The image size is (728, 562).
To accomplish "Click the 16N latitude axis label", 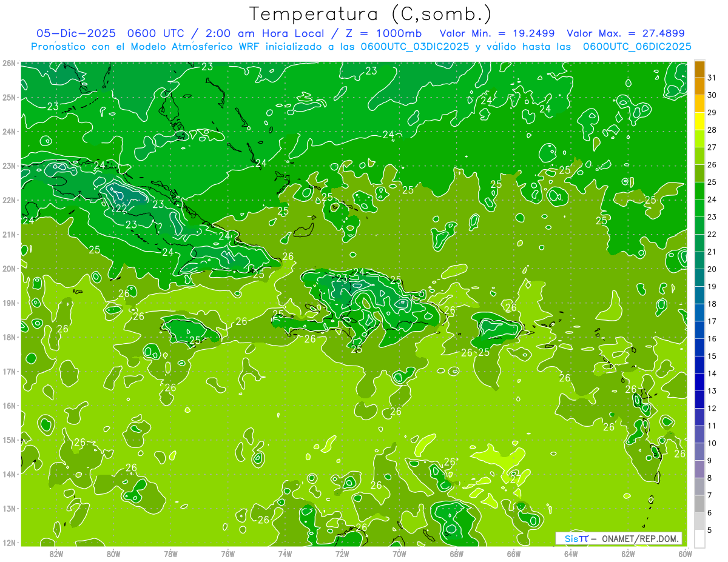I will pyautogui.click(x=8, y=406).
